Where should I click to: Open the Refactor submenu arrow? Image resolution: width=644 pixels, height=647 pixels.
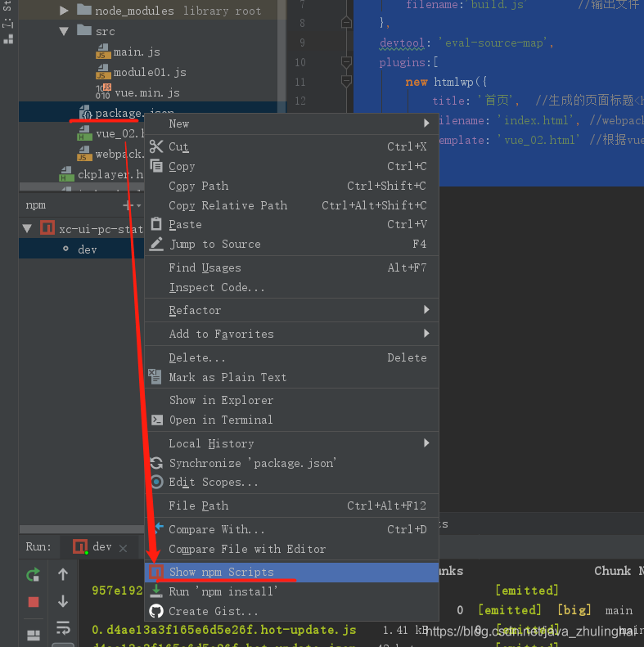[x=426, y=309]
